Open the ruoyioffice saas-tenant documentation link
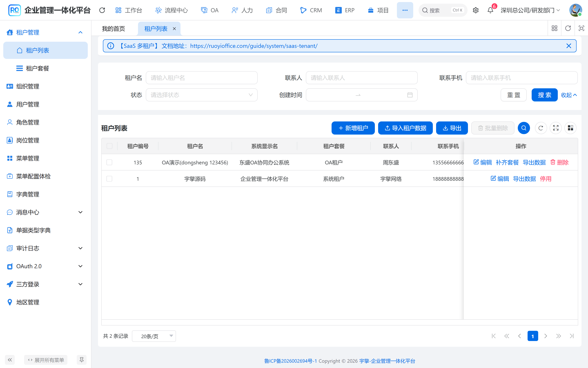588x368 pixels. pyautogui.click(x=254, y=46)
